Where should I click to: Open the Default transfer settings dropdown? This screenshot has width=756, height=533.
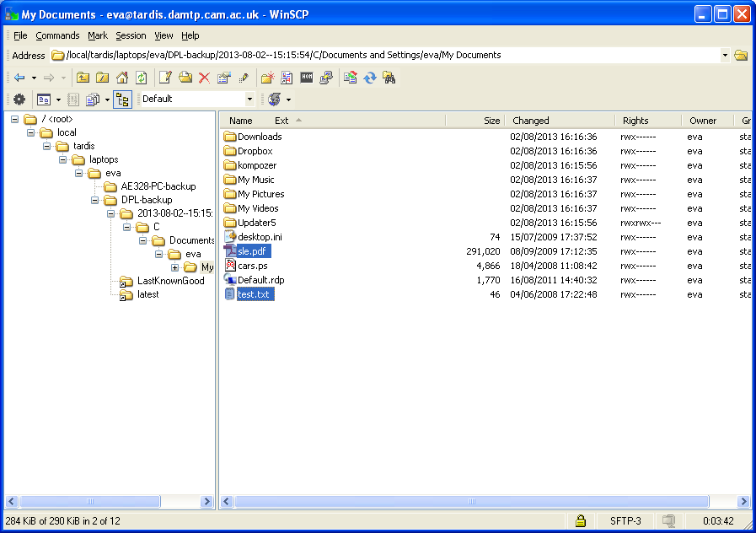click(248, 100)
